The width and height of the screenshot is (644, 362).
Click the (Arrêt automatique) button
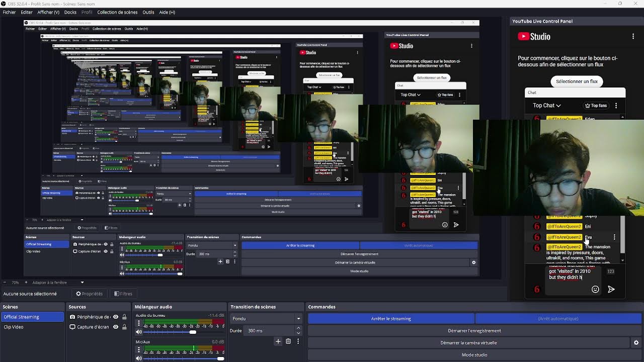coord(558,319)
